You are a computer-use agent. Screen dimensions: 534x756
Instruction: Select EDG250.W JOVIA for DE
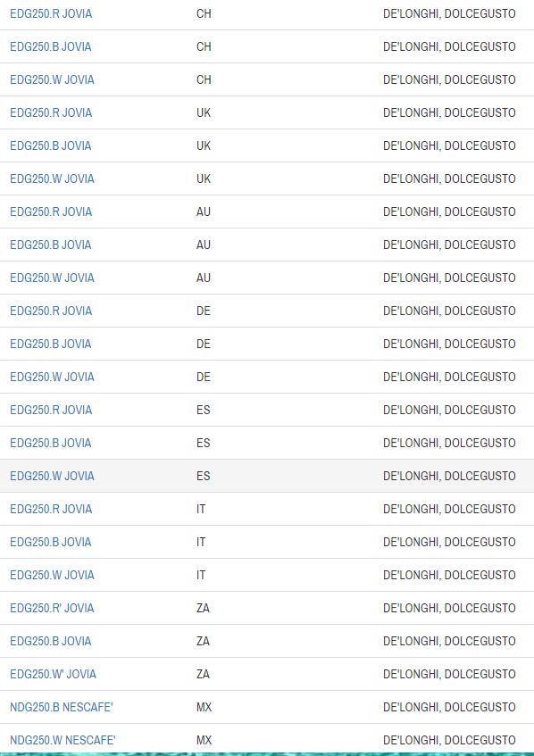(52, 377)
